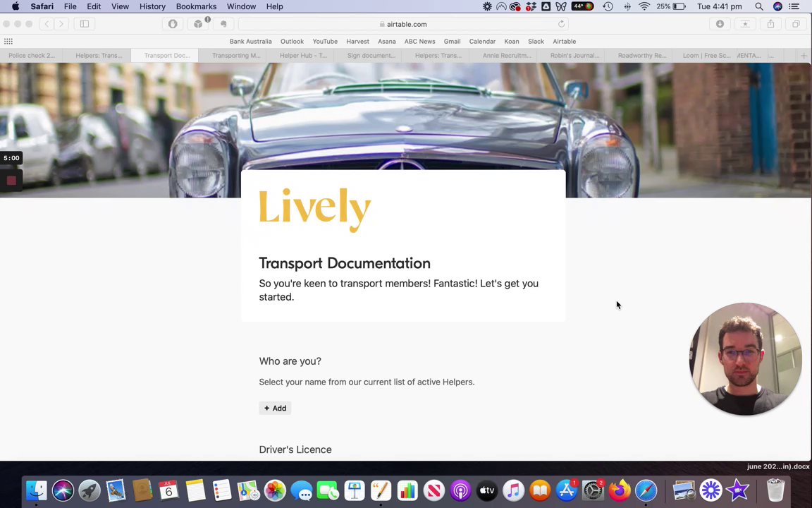Open the Safari File menu
Image resolution: width=812 pixels, height=508 pixels.
70,7
